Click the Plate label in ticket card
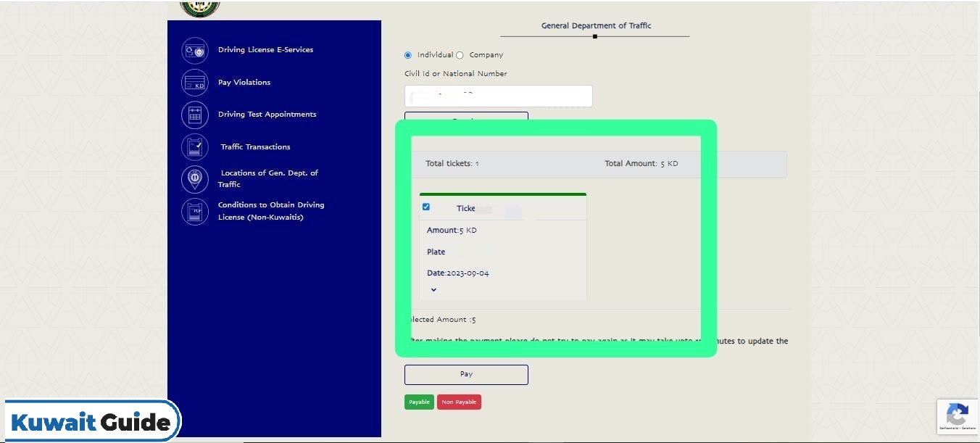This screenshot has height=443, width=980. click(436, 252)
